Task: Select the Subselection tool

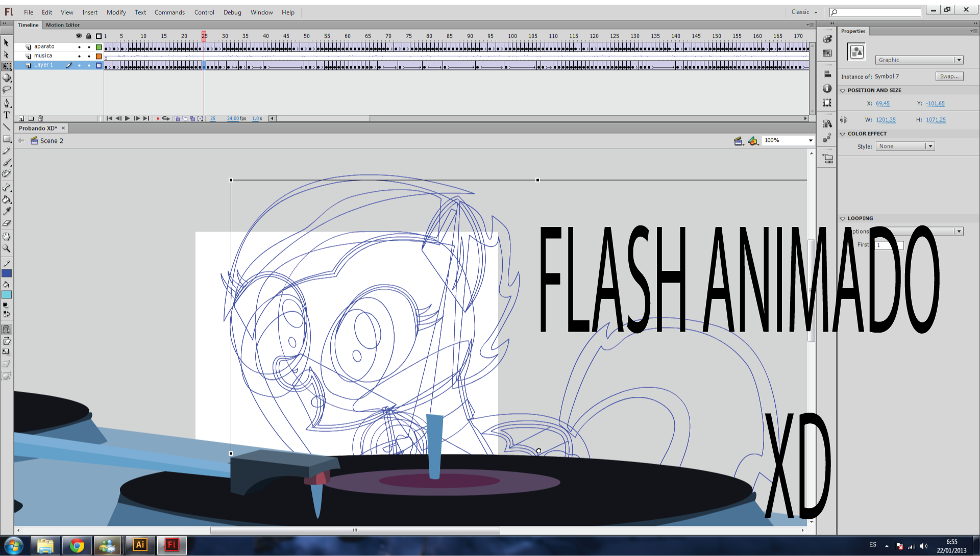Action: pos(6,55)
